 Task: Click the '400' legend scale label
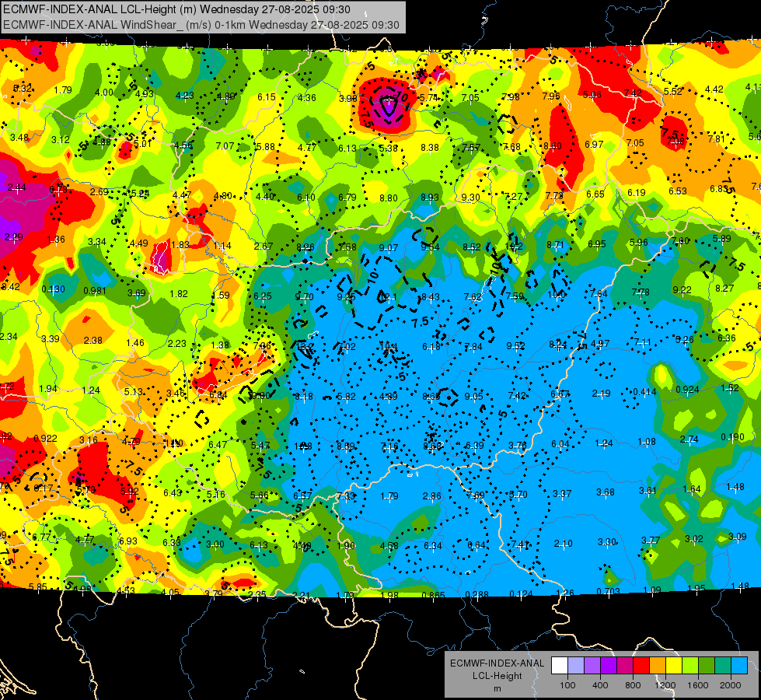tap(600, 685)
